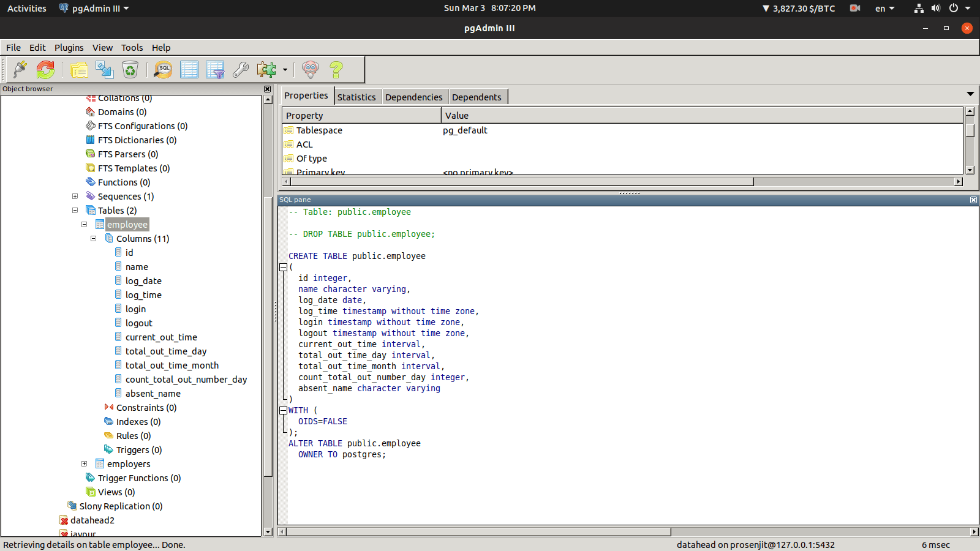Open SQL help question mark

coord(336,70)
